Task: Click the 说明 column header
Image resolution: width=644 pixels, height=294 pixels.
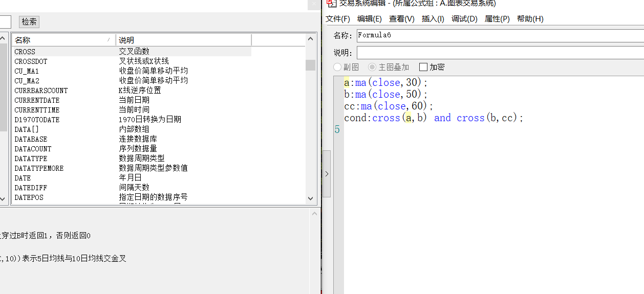Action: click(184, 40)
